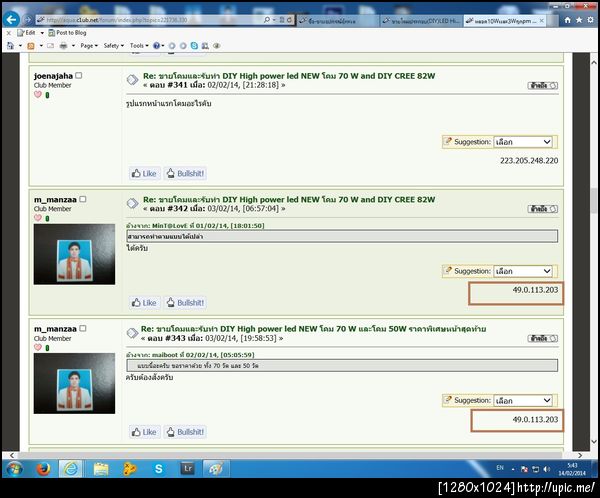Click the MinT@LovE quote link in reply #342
Image resolution: width=600 pixels, height=498 pixels.
coord(195,226)
